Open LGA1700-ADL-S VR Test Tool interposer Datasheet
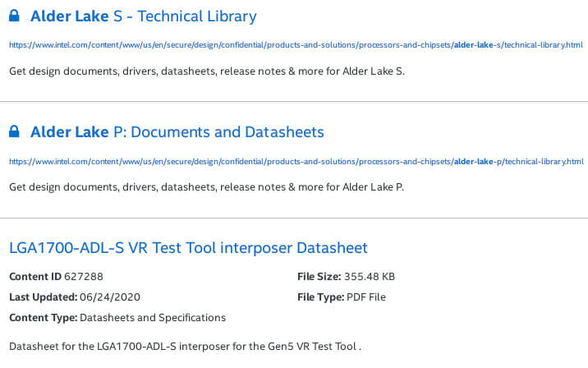This screenshot has width=588, height=368. click(188, 247)
